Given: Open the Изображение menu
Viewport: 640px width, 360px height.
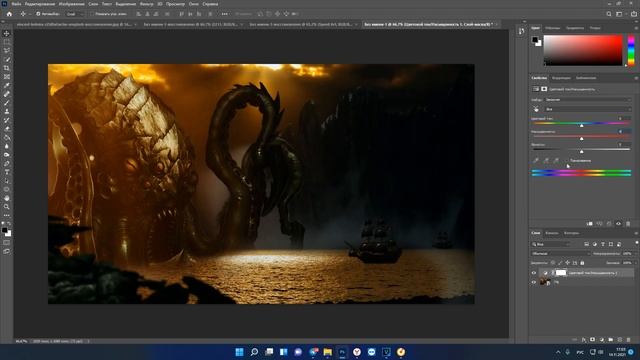Looking at the screenshot, I should 71,4.
